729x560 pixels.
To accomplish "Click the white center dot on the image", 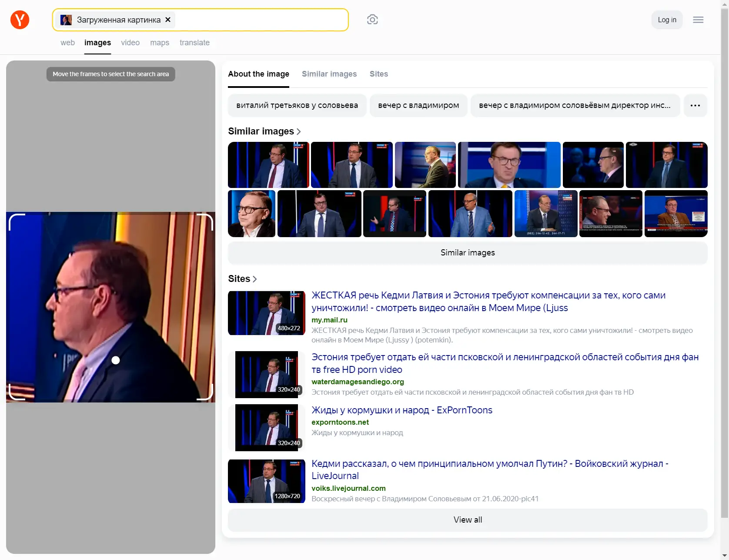I will pyautogui.click(x=116, y=360).
